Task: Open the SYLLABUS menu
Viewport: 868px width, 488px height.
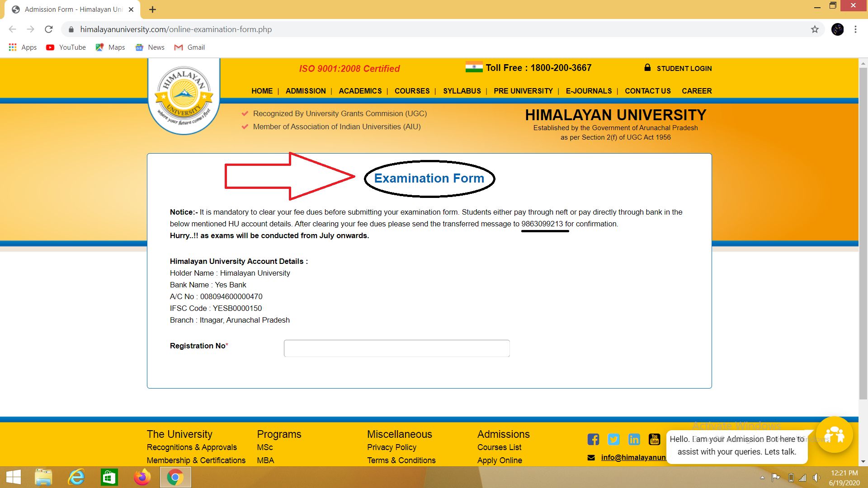Action: 462,91
